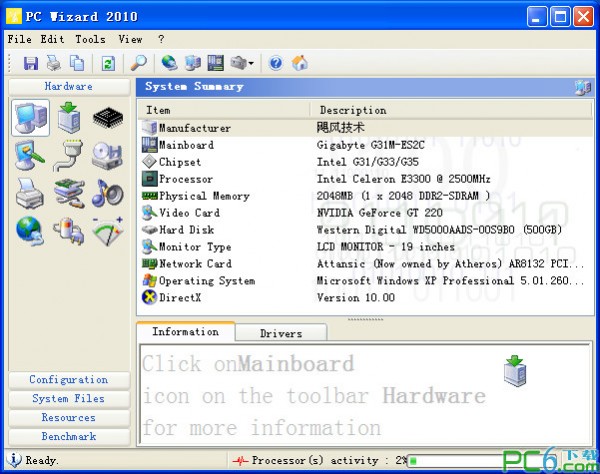
Task: Select the I/O ports cable connector icon
Action: (68, 156)
